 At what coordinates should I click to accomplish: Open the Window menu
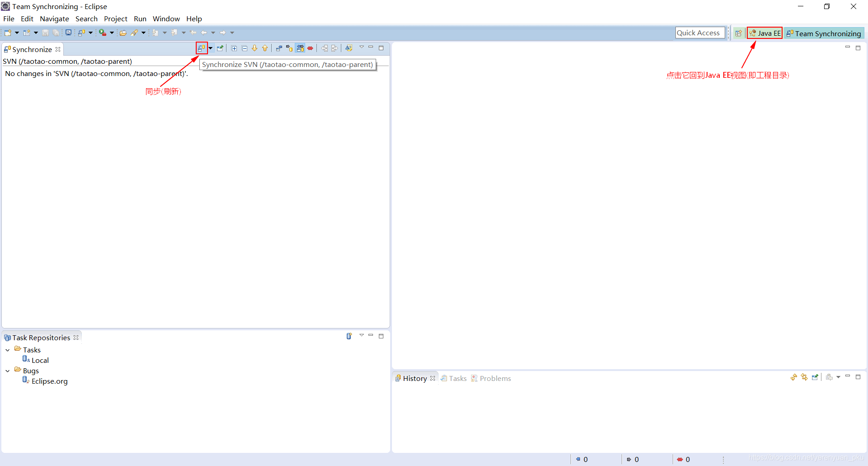(166, 19)
